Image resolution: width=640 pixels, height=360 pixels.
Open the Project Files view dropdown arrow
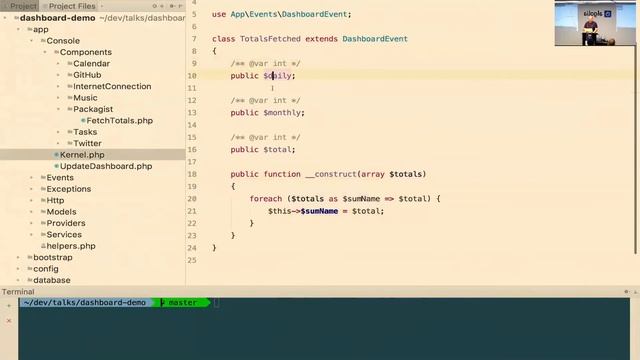[102, 6]
